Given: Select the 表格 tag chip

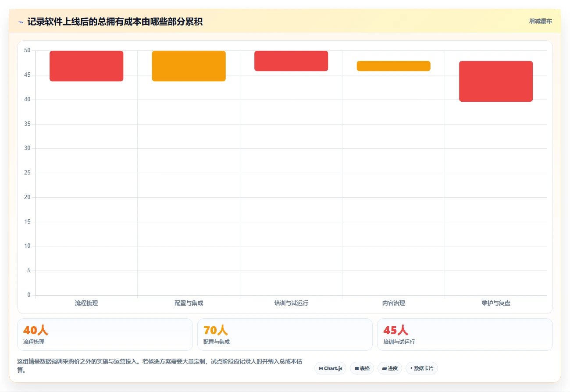Looking at the screenshot, I should [362, 368].
